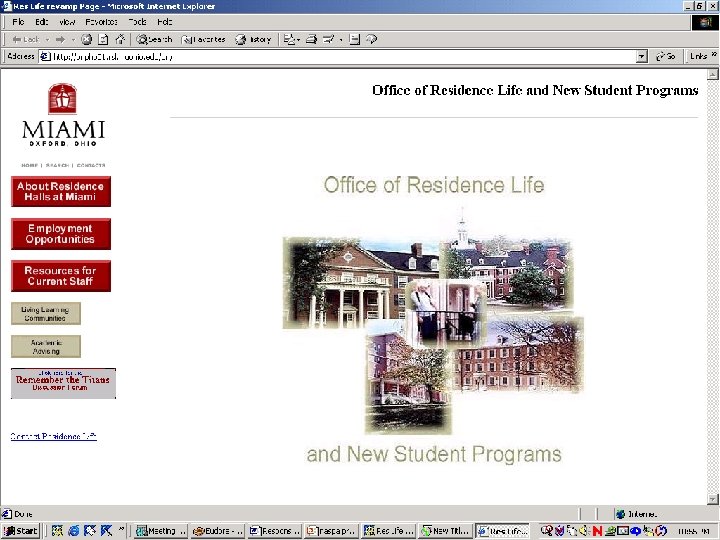Click the Miami Oxford Ohio logo
The width and height of the screenshot is (720, 540).
63,115
